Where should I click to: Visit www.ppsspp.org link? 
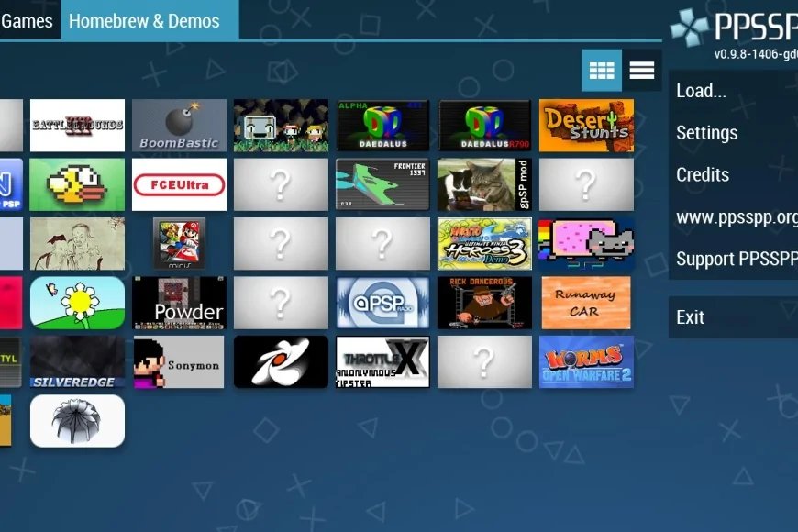pyautogui.click(x=734, y=216)
